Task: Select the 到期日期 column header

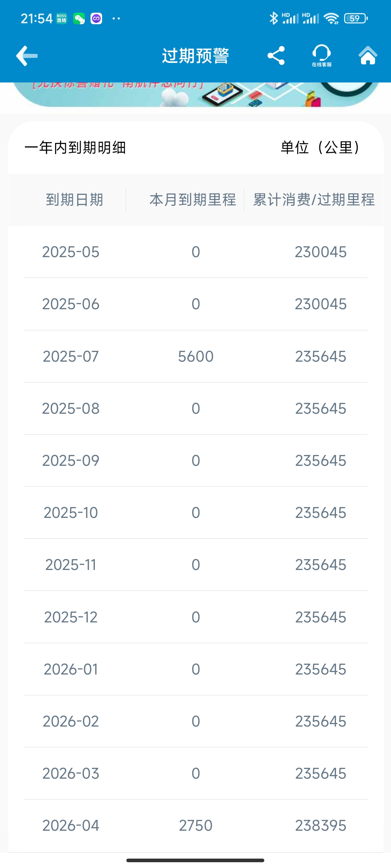Action: 75,200
